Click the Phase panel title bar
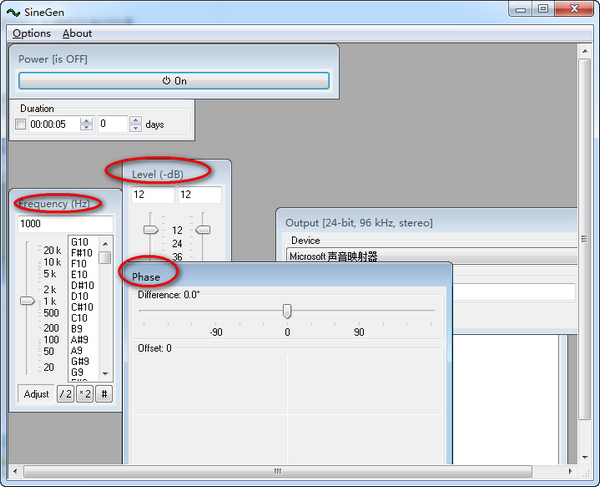 point(287,275)
